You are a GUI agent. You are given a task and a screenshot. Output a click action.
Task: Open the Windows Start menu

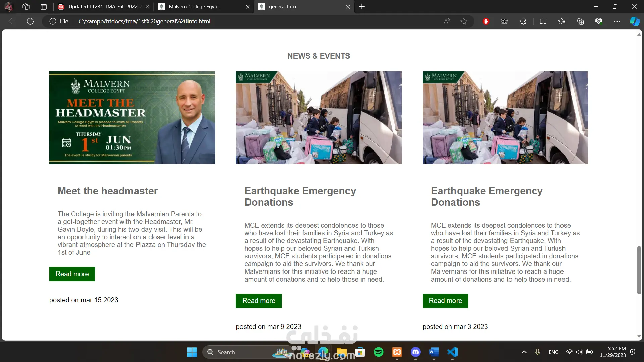click(x=192, y=352)
